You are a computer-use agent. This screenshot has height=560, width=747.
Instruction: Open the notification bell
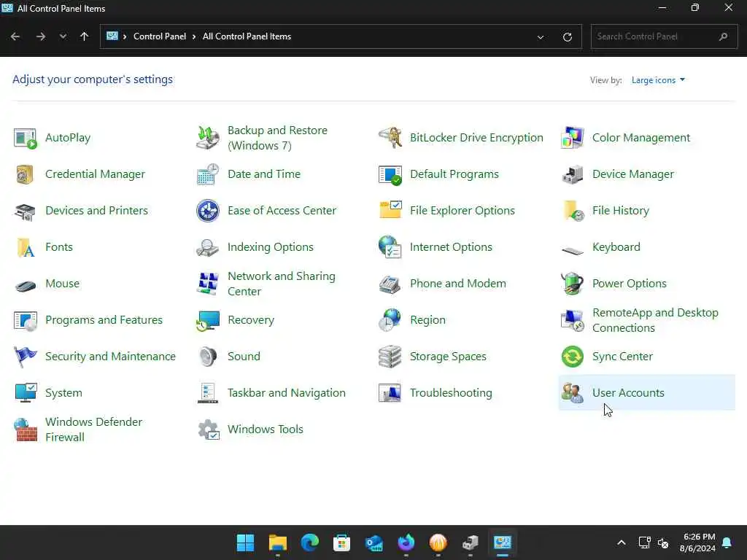point(727,542)
